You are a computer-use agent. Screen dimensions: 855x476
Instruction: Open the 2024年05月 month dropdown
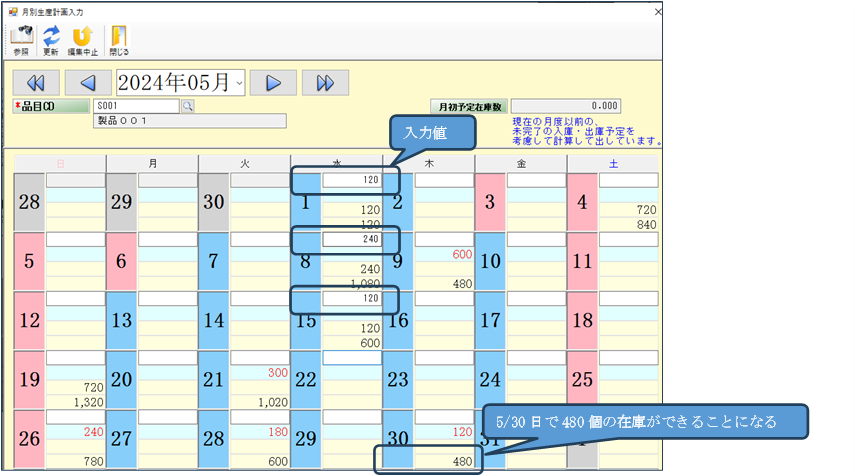pyautogui.click(x=239, y=82)
